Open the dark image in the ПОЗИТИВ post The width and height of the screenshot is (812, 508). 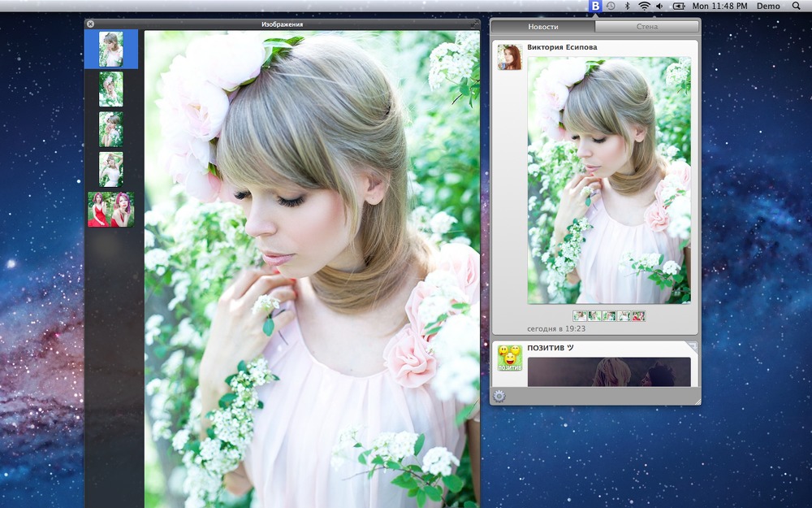coord(609,371)
